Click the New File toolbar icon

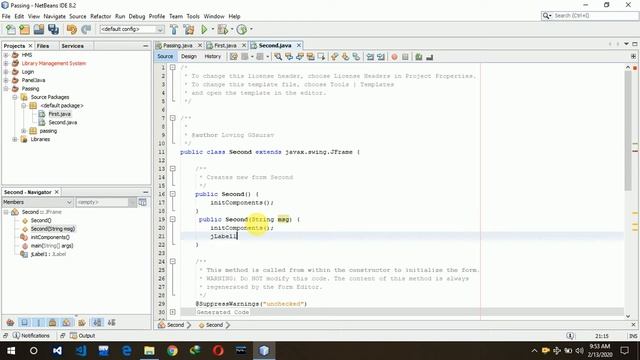(11, 29)
